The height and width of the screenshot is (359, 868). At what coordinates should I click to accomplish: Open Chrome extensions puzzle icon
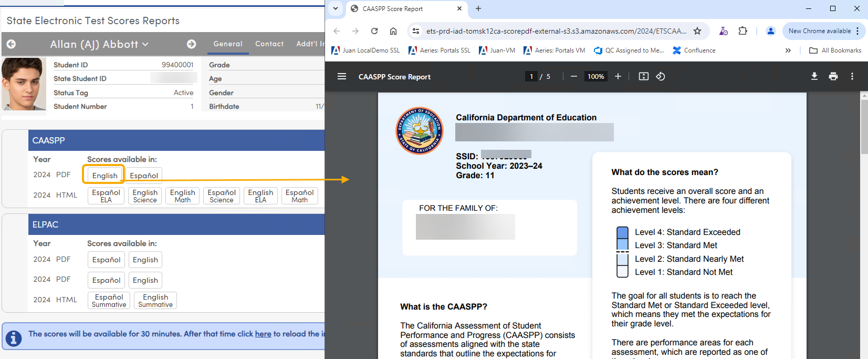742,31
